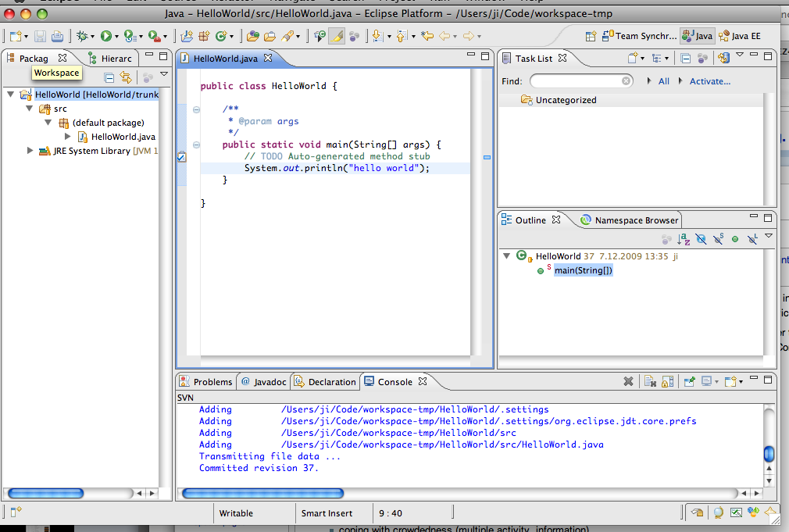
Task: Select the HelloWorld.java editor tab
Action: point(226,59)
